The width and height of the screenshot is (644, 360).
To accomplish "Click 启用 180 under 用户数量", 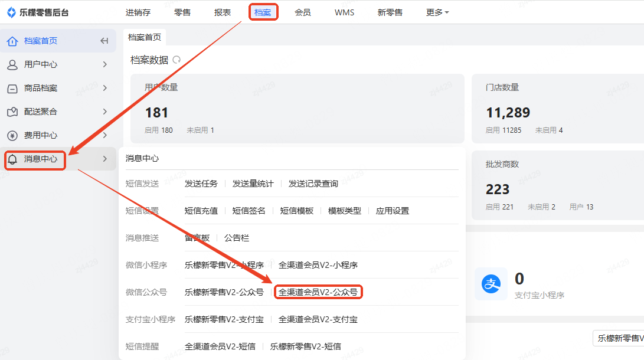I will coord(159,130).
